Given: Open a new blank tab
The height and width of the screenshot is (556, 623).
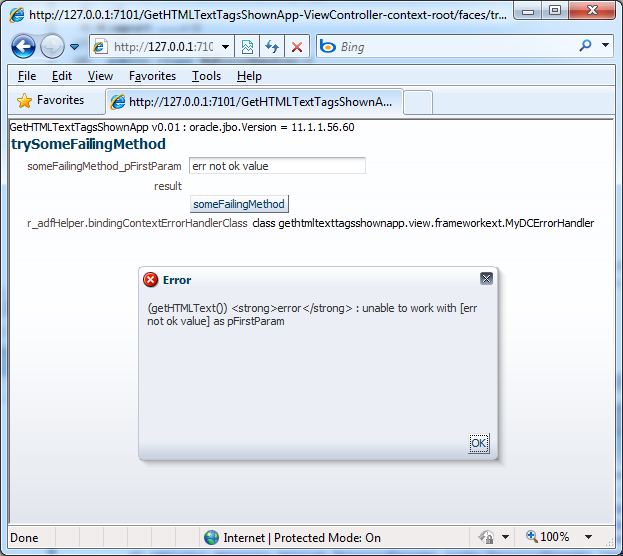Looking at the screenshot, I should 418,102.
